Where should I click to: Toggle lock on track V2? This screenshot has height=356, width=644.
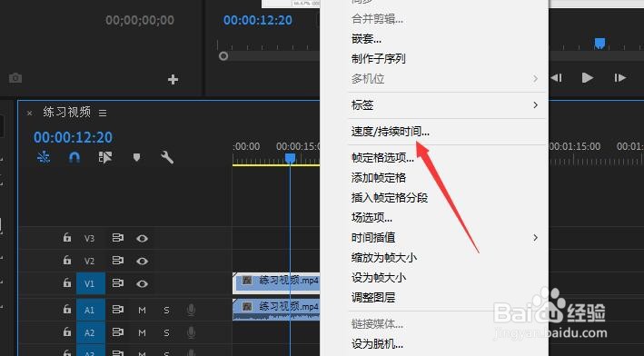[67, 261]
